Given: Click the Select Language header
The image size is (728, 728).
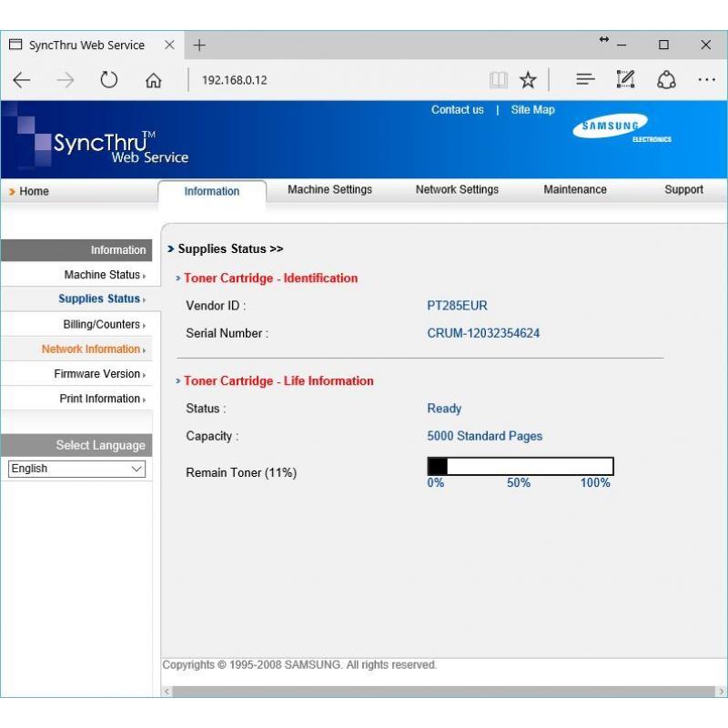Looking at the screenshot, I should tap(76, 445).
